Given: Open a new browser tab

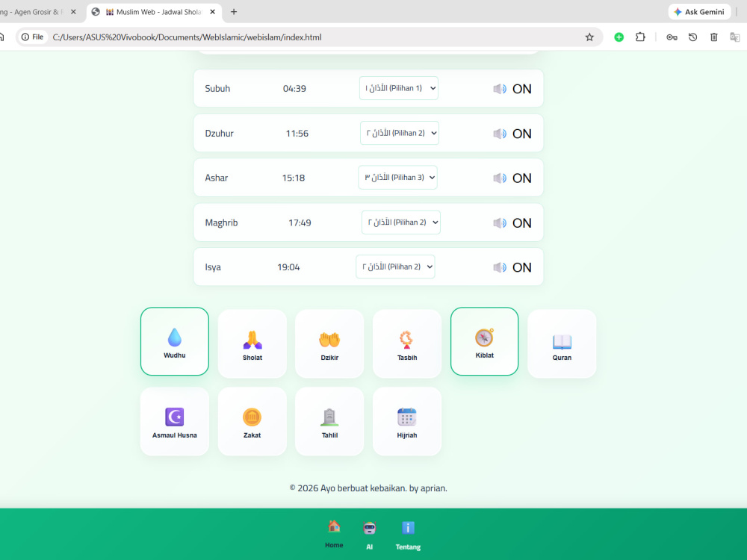Looking at the screenshot, I should click(x=233, y=12).
